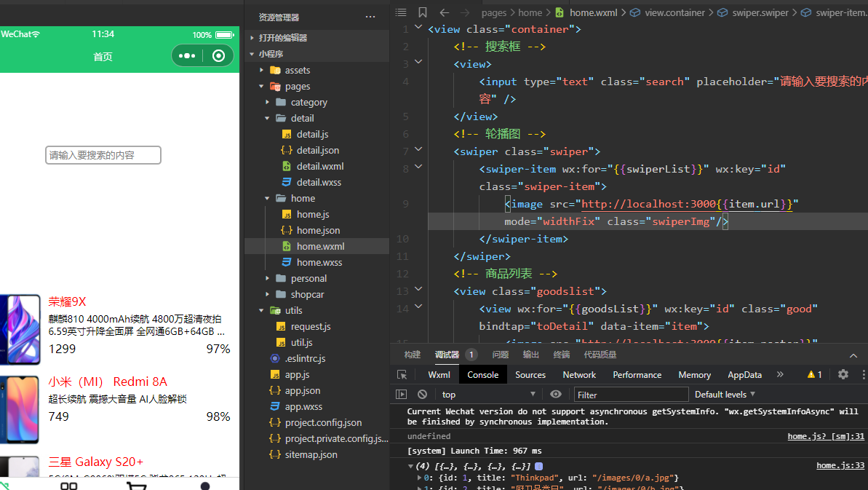Open DevTools settings gear
The width and height of the screenshot is (868, 490).
(843, 374)
